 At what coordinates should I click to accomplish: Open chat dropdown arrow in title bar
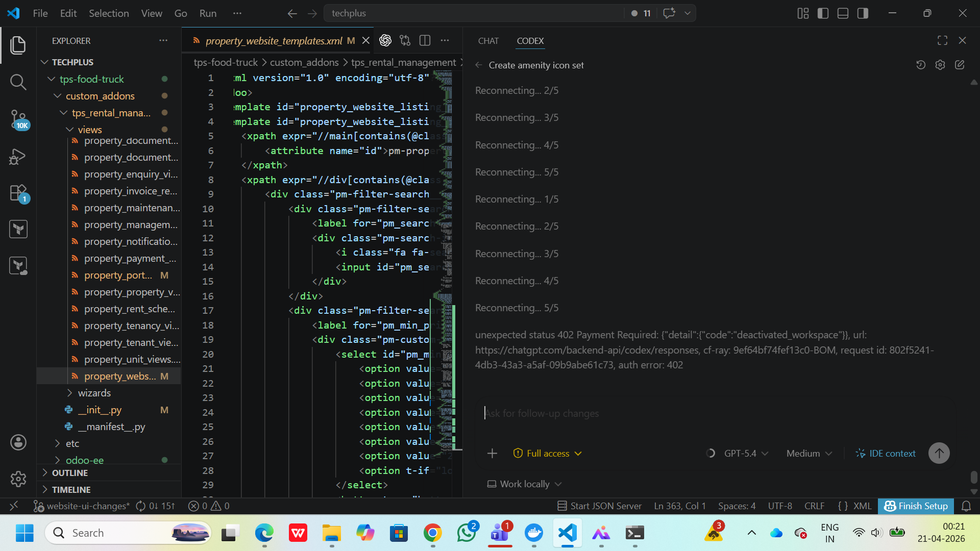click(688, 13)
